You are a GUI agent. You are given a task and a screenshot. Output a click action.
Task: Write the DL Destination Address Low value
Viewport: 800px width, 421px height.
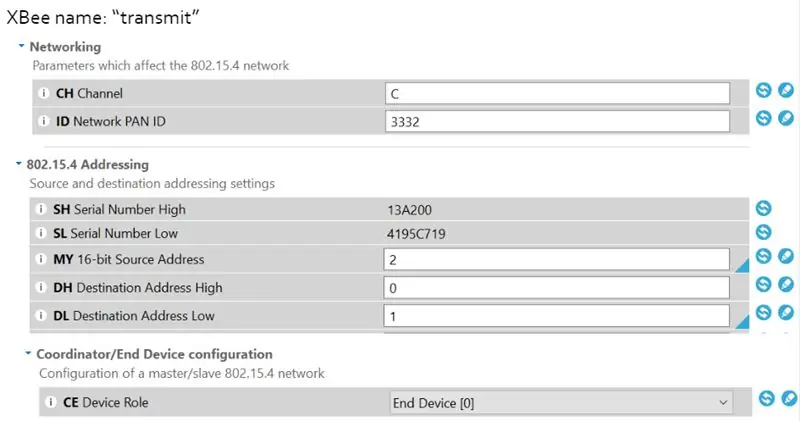(786, 312)
